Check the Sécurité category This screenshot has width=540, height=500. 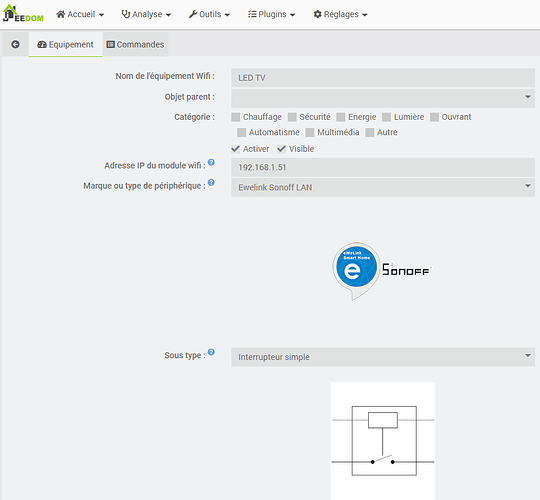pos(292,117)
